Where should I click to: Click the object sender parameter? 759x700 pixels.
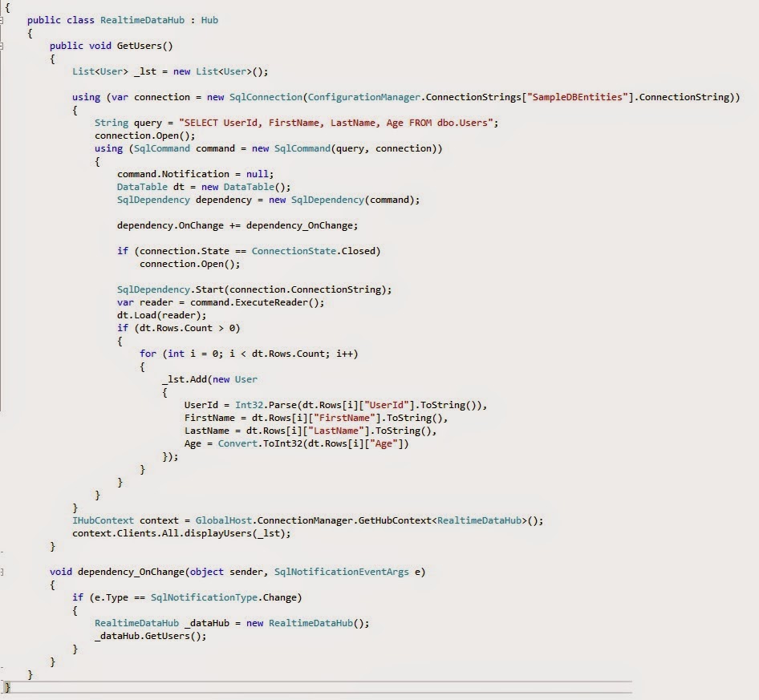coord(226,572)
